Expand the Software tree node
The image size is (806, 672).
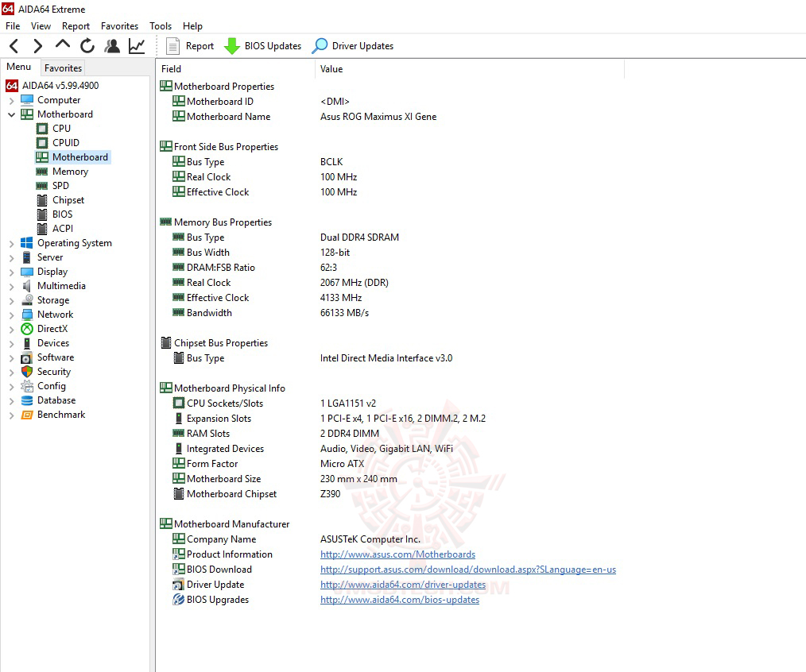tap(11, 358)
